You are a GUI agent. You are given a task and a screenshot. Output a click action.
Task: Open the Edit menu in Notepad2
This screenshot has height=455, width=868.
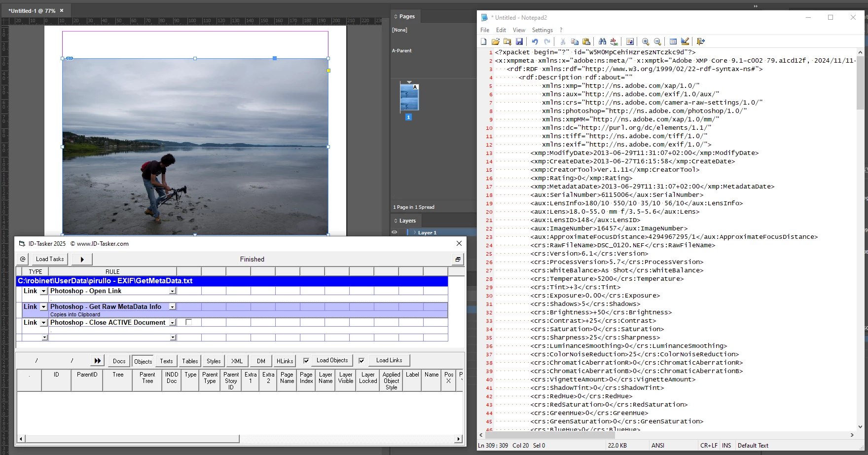501,30
